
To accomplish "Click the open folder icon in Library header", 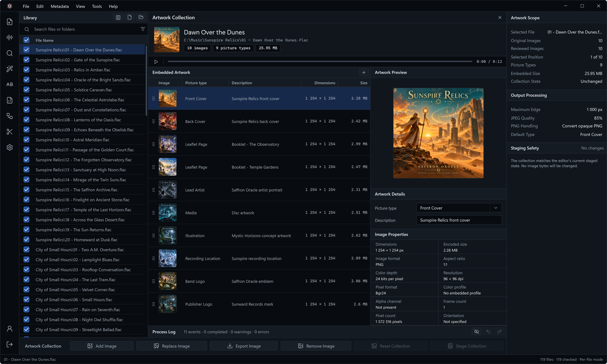I will click(x=141, y=17).
